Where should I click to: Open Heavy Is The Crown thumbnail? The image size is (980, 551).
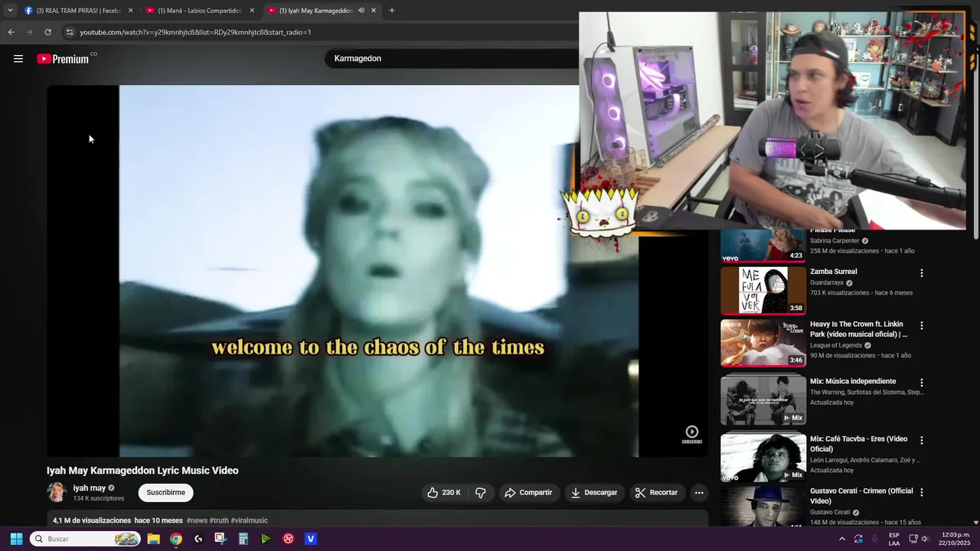(x=763, y=343)
